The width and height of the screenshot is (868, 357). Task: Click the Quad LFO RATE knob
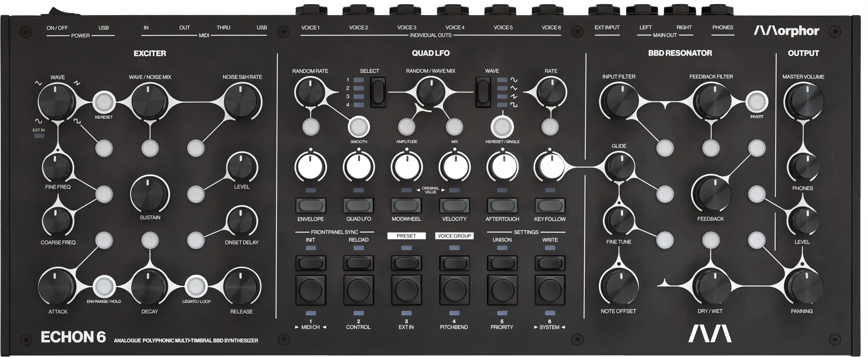click(551, 92)
